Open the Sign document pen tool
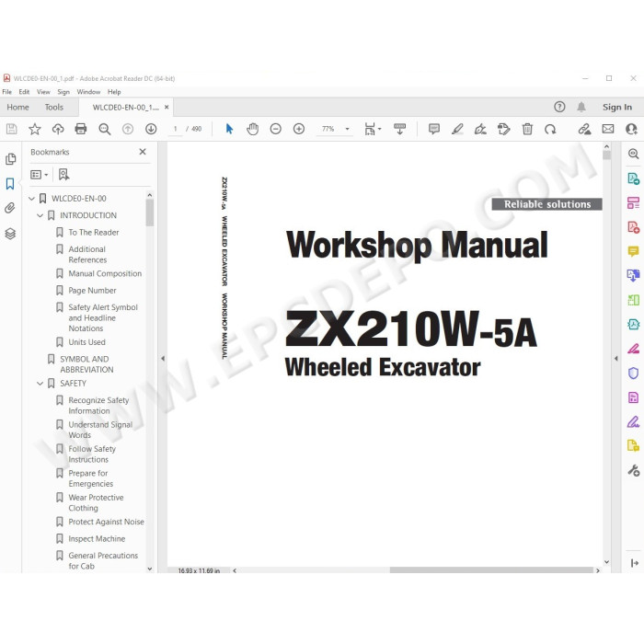 pyautogui.click(x=480, y=129)
